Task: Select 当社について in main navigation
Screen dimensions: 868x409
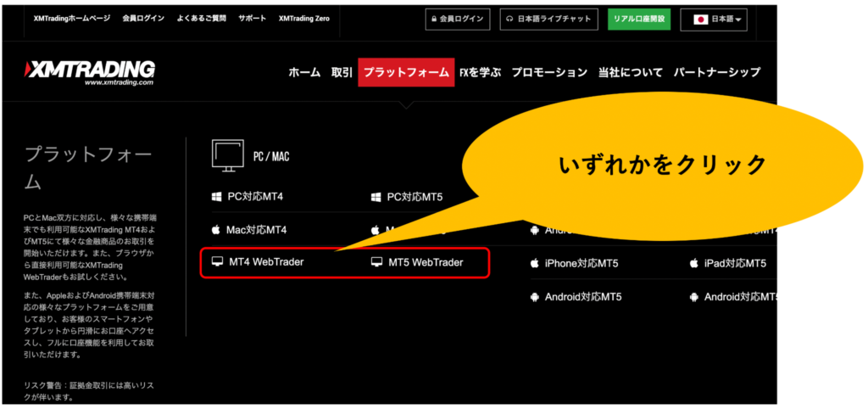Action: [x=630, y=72]
